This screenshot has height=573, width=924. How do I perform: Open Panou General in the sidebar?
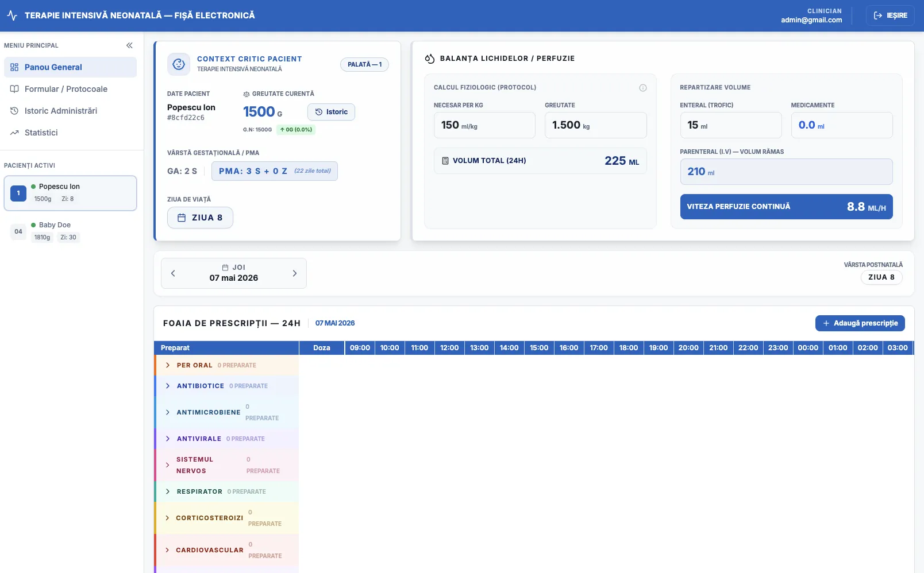pyautogui.click(x=70, y=67)
